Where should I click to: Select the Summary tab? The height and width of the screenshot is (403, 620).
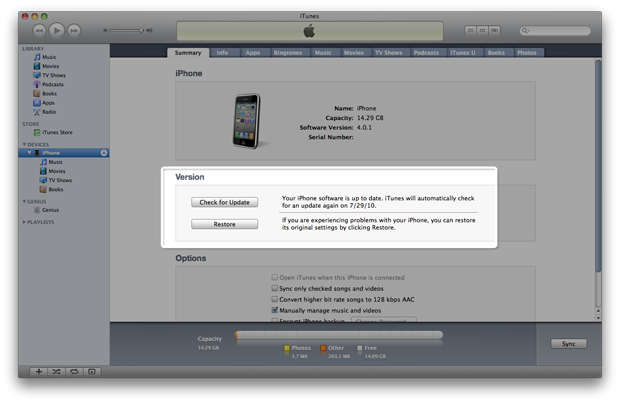[x=188, y=53]
